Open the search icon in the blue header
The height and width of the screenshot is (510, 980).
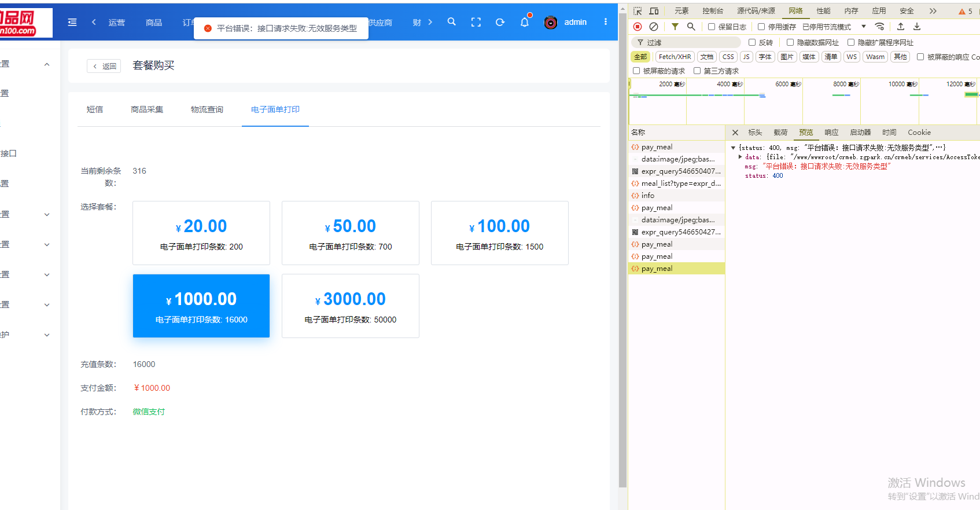click(452, 21)
